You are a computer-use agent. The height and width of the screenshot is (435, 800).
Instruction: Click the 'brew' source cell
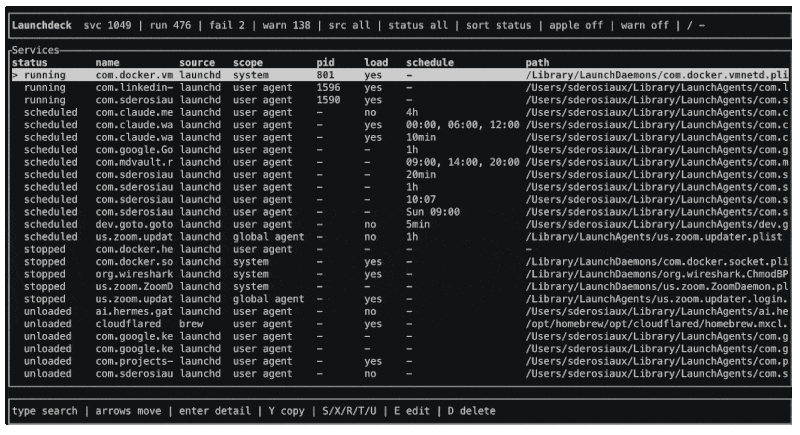191,324
